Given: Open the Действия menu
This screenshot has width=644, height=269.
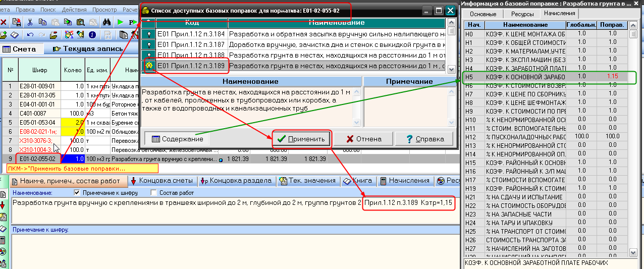Looking at the screenshot, I should [75, 10].
